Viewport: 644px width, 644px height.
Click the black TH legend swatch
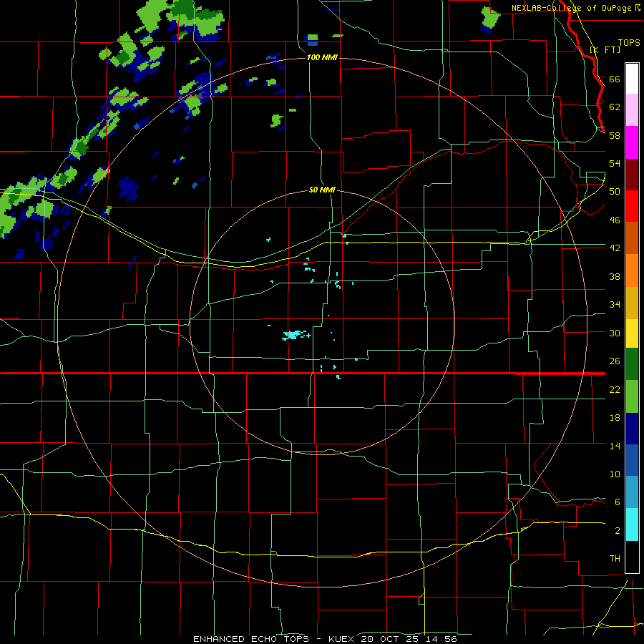click(632, 557)
